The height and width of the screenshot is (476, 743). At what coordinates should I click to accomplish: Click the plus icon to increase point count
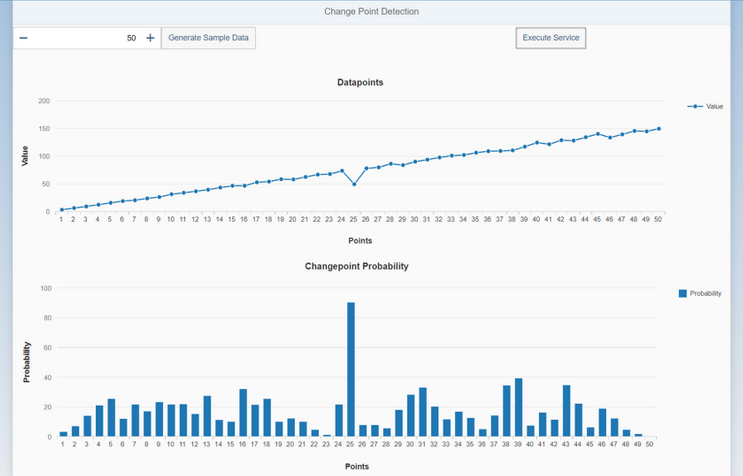click(x=150, y=38)
